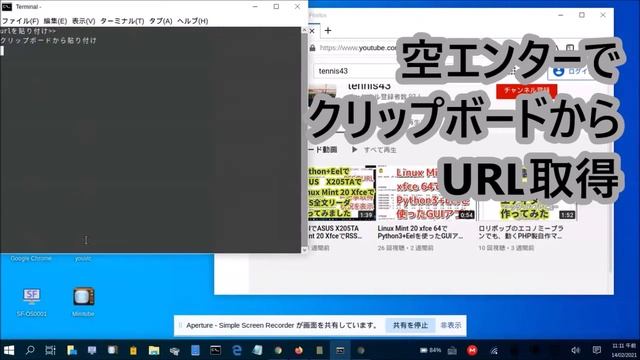The image size is (640, 360).
Task: Open the ファイル(F) menu in Terminal
Action: tap(20, 21)
